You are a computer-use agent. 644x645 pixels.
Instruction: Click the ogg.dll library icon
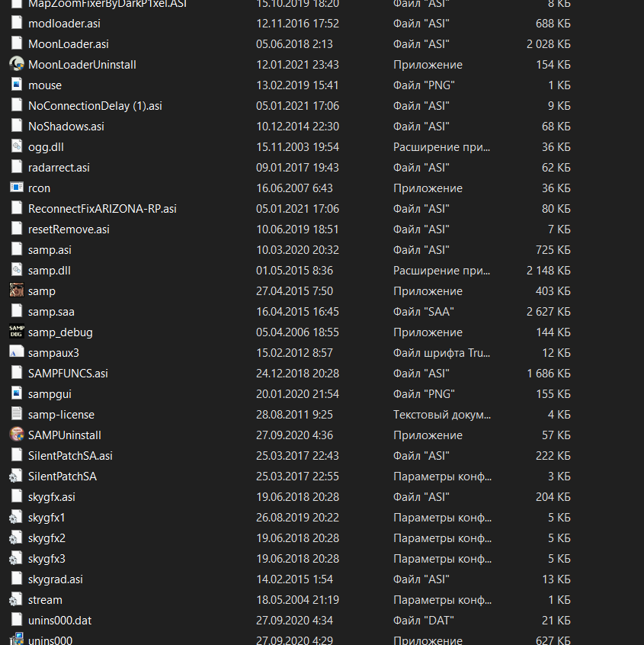pos(17,146)
